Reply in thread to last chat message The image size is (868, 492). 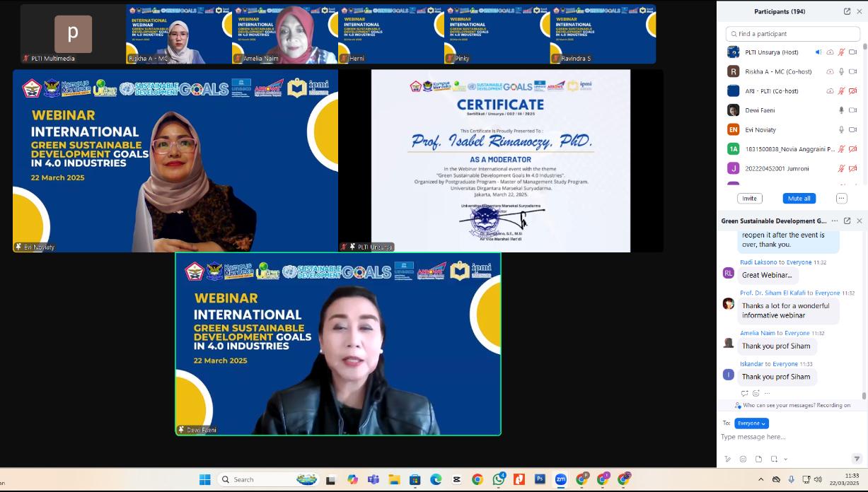(744, 393)
